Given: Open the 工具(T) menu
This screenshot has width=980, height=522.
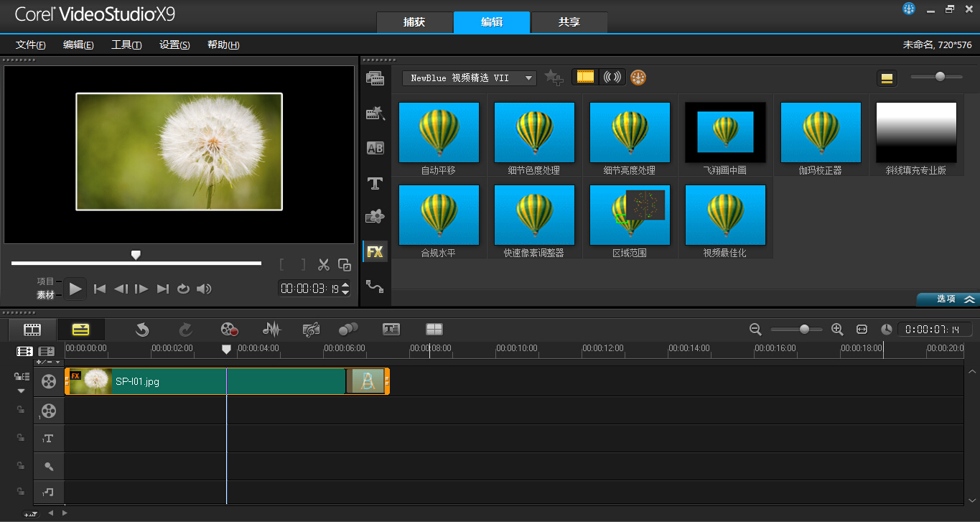Looking at the screenshot, I should click(x=126, y=45).
